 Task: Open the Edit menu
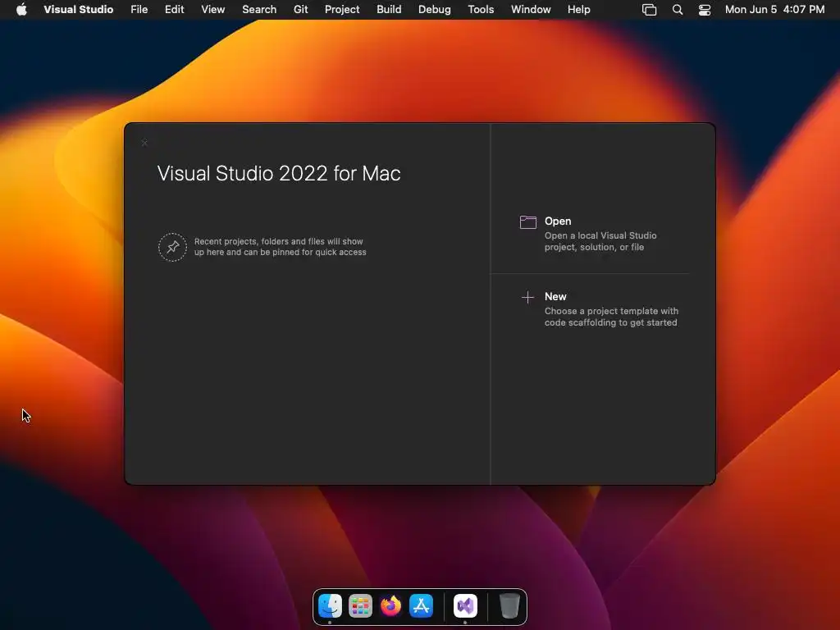pyautogui.click(x=174, y=10)
